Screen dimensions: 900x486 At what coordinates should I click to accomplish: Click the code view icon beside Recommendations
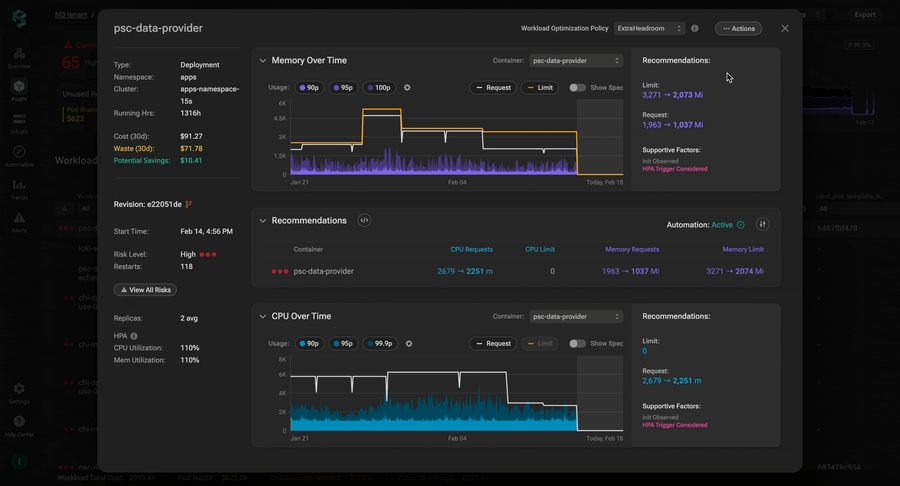(364, 221)
